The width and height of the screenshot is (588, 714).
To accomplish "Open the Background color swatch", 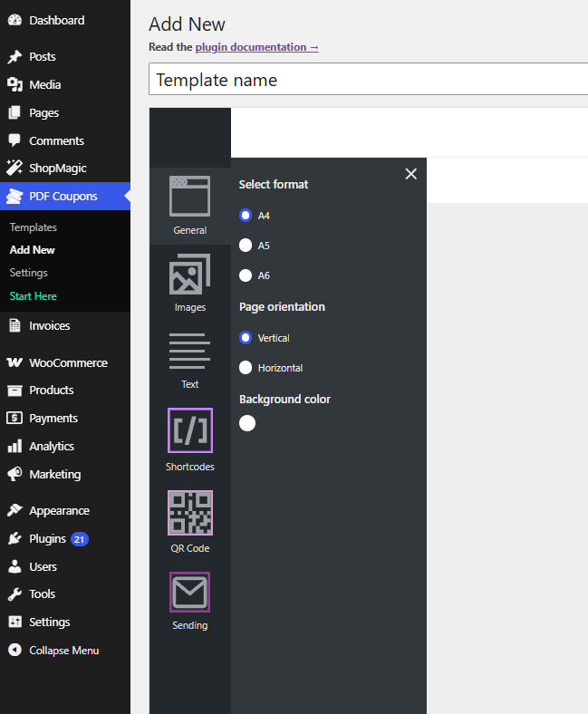I will tap(247, 423).
